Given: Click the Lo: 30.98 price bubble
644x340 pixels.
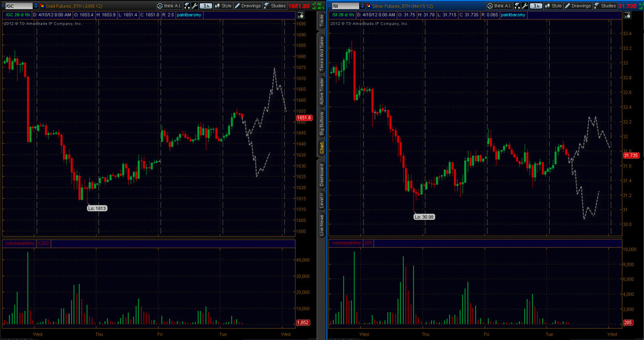Looking at the screenshot, I should coord(424,217).
